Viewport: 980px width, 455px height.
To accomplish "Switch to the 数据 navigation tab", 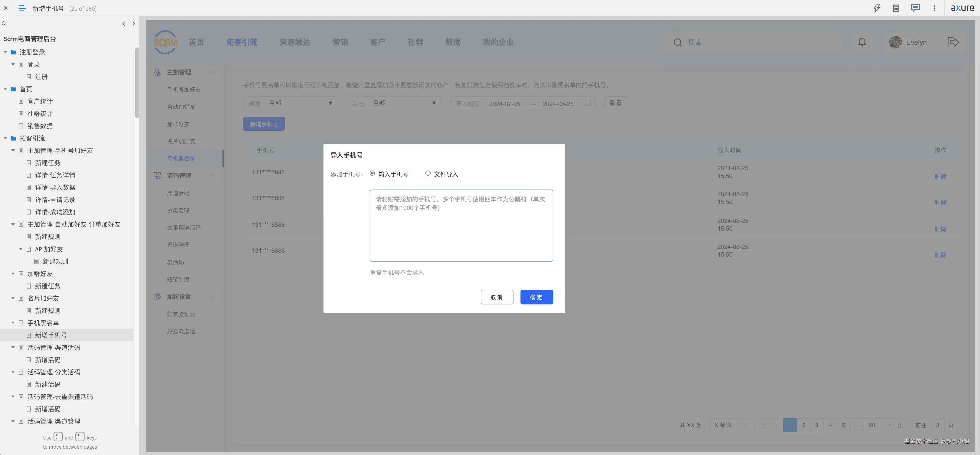I will pos(453,42).
